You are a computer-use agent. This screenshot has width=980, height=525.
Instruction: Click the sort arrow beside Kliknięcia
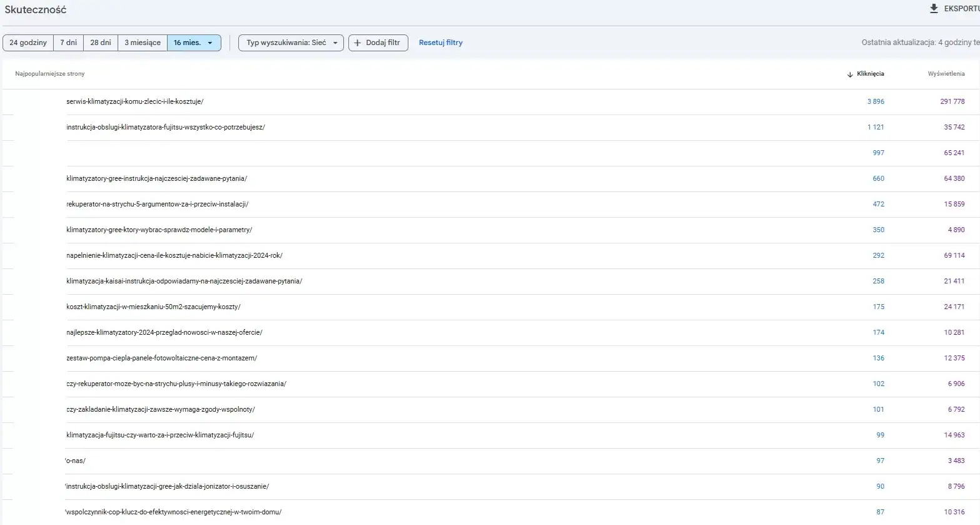[x=850, y=74]
